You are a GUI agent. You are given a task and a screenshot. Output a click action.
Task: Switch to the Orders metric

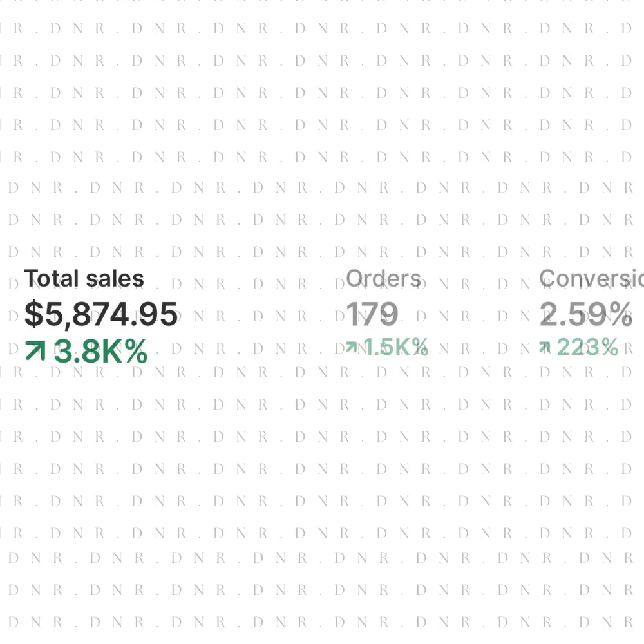383,279
